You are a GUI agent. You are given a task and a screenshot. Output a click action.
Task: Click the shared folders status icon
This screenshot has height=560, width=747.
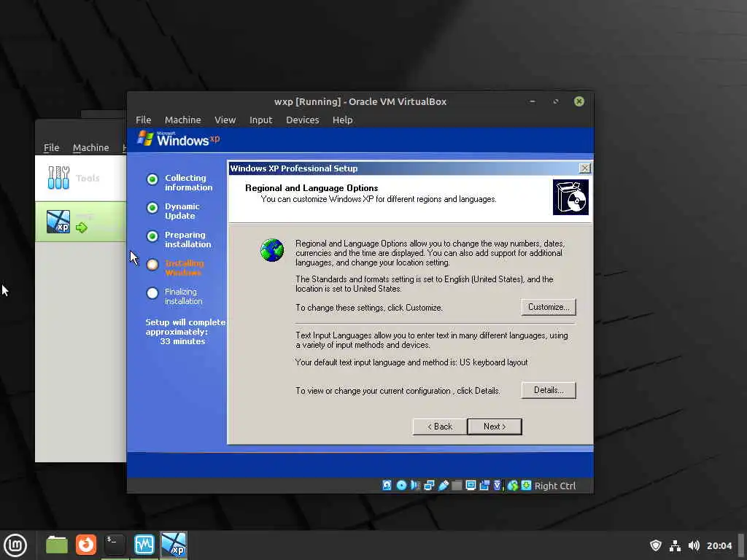click(457, 485)
